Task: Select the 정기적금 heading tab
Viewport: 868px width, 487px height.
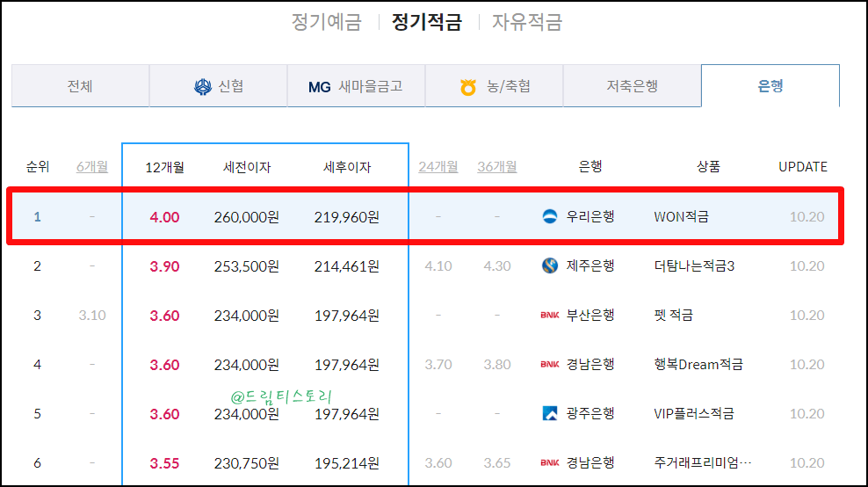Action: [427, 22]
